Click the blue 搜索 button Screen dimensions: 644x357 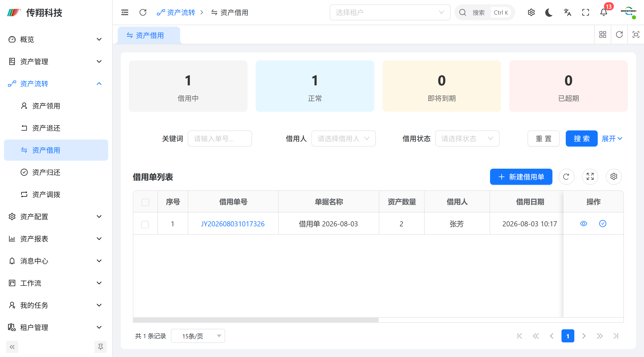(582, 138)
